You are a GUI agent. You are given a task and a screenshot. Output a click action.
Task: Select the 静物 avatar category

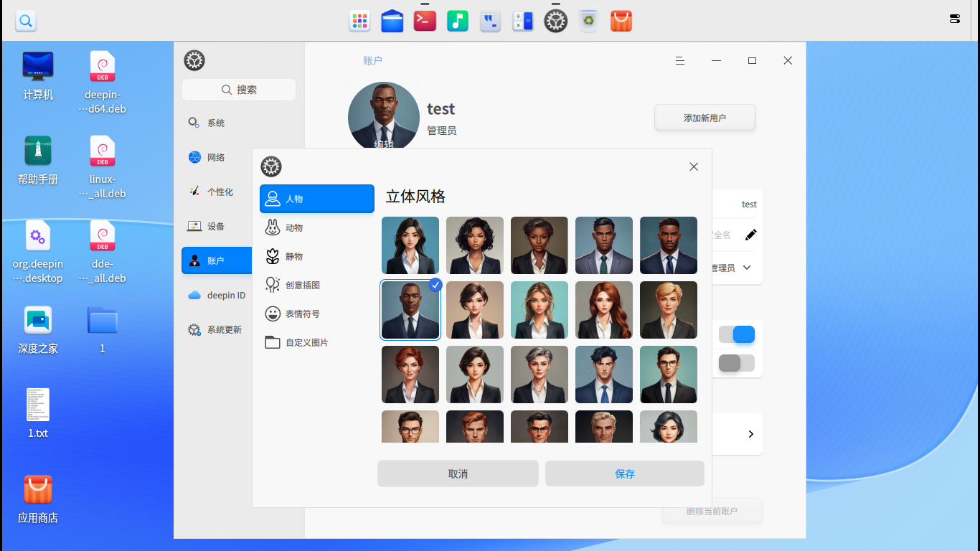click(317, 256)
